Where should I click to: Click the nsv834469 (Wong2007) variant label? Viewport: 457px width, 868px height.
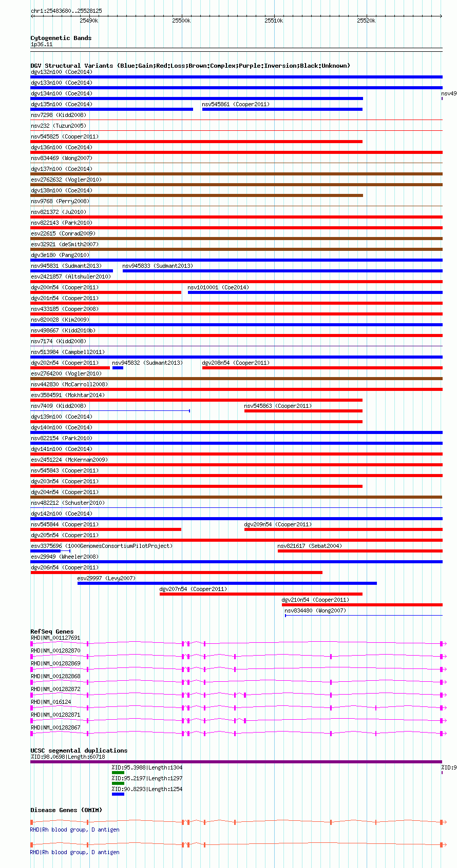62,158
